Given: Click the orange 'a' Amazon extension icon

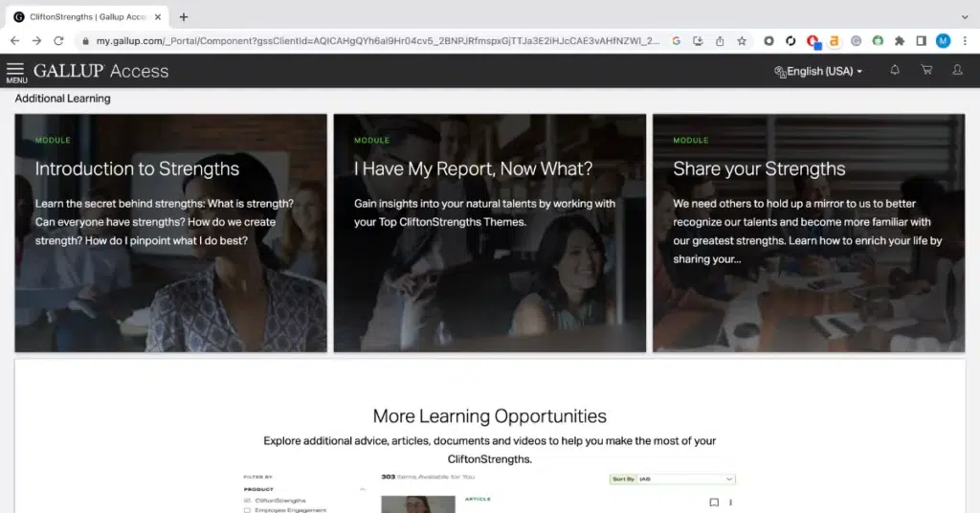Looking at the screenshot, I should click(x=834, y=41).
